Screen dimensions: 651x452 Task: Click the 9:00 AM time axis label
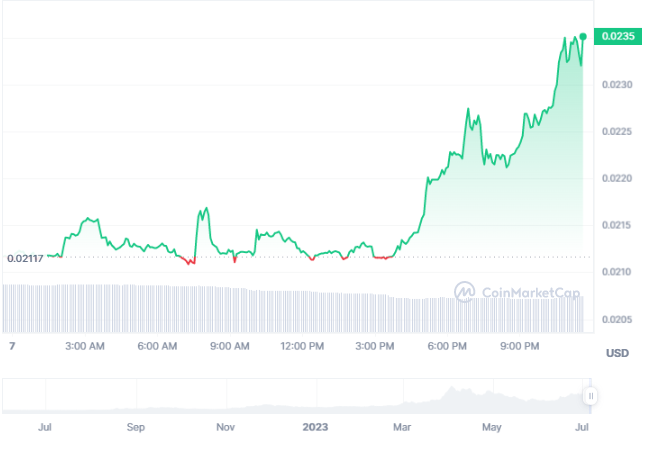click(x=229, y=346)
